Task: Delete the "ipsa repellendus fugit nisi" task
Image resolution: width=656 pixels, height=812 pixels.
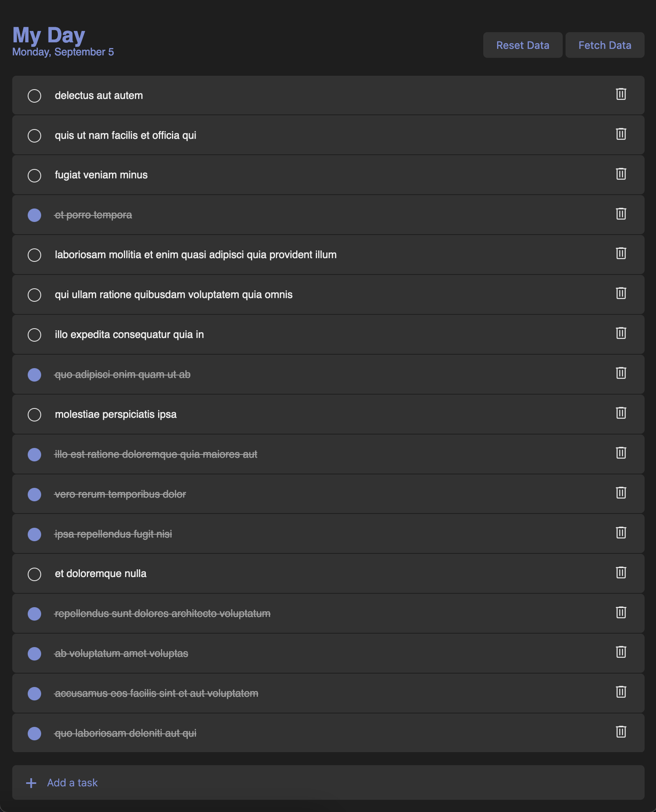Action: (x=620, y=532)
